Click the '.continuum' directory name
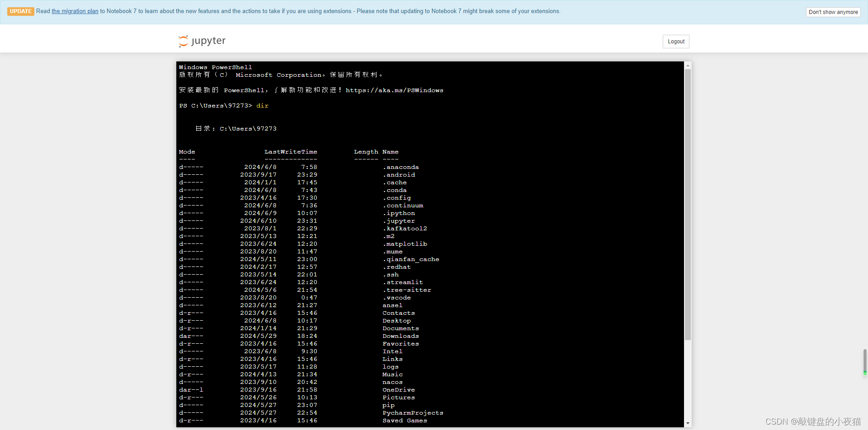The height and width of the screenshot is (430, 868). 403,206
